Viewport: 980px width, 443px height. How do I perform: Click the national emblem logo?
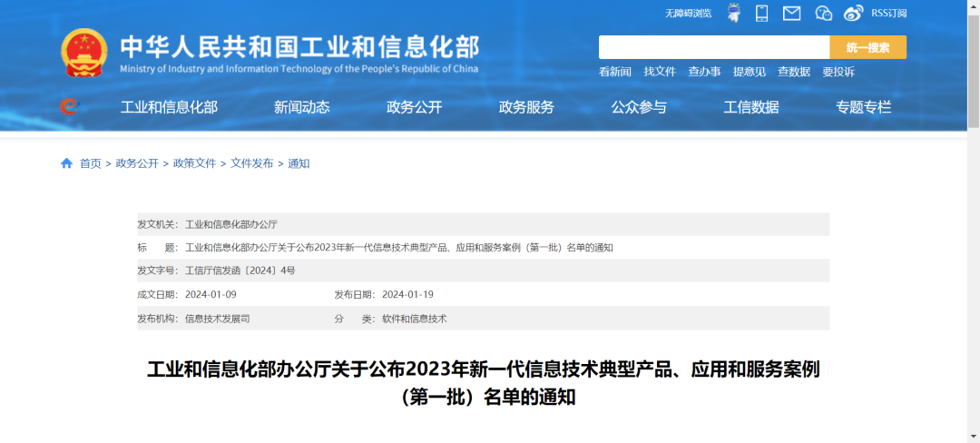pyautogui.click(x=84, y=52)
